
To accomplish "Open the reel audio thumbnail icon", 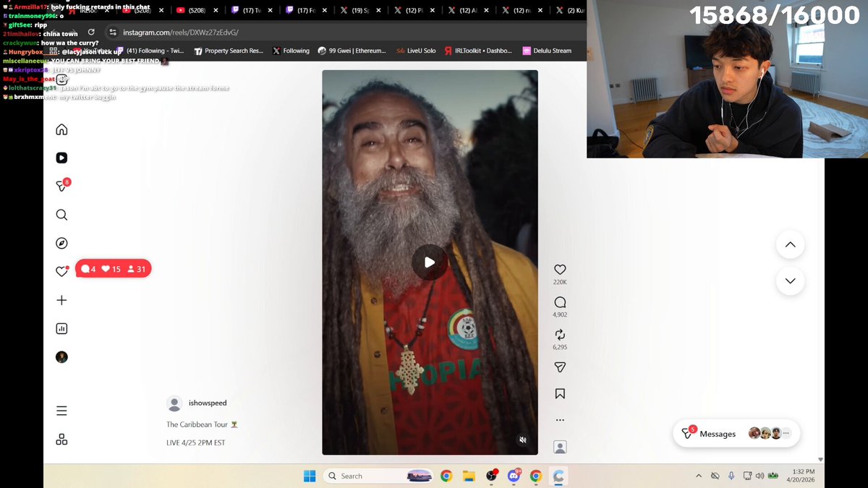I will [x=560, y=447].
